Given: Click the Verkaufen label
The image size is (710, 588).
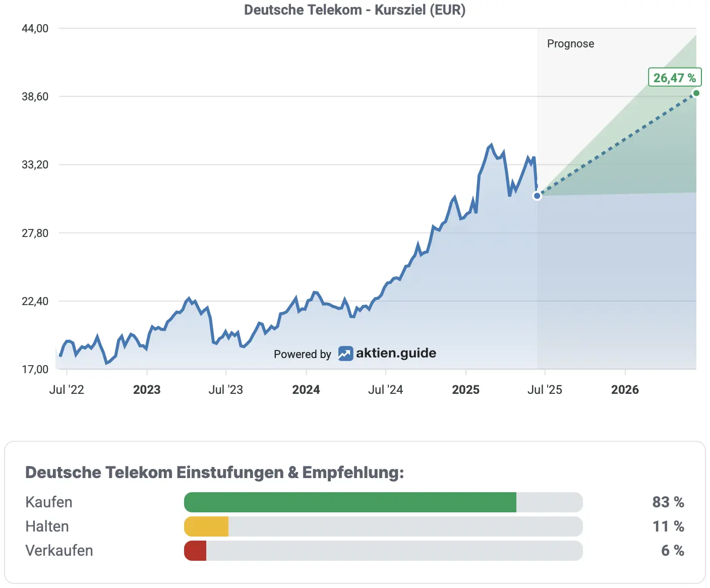Looking at the screenshot, I should pyautogui.click(x=59, y=551).
